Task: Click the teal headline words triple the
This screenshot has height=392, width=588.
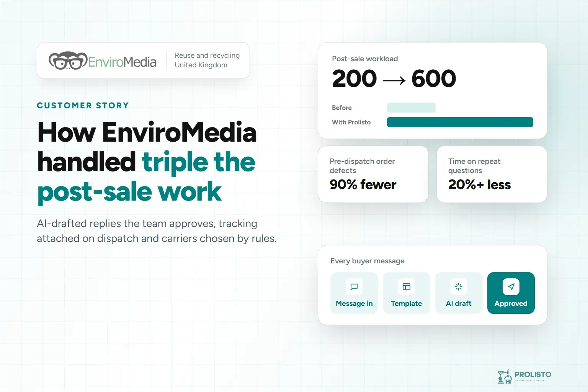Action: pos(198,162)
